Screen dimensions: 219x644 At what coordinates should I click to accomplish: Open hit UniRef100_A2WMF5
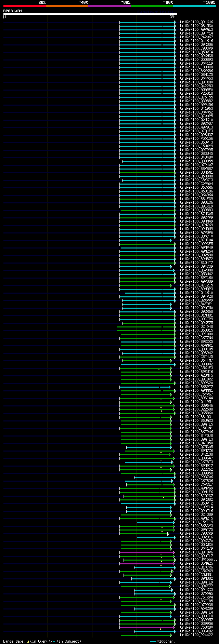tap(196, 375)
